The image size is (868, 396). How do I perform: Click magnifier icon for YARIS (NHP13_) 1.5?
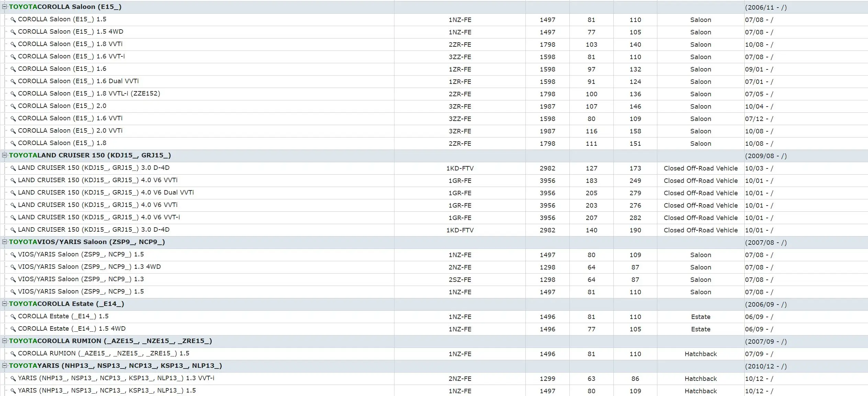click(x=13, y=391)
